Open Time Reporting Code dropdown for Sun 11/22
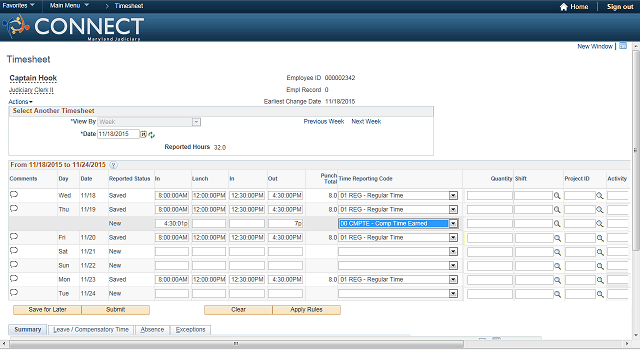This screenshot has height=360, width=640. click(453, 266)
